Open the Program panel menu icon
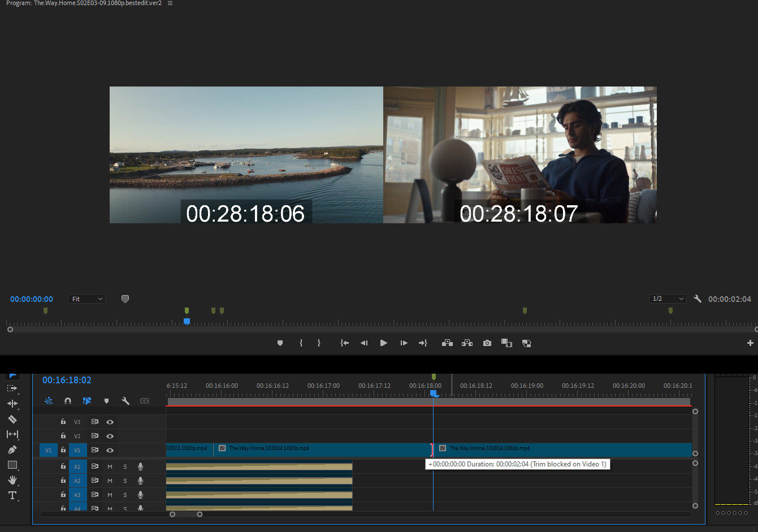758x532 pixels. click(170, 3)
